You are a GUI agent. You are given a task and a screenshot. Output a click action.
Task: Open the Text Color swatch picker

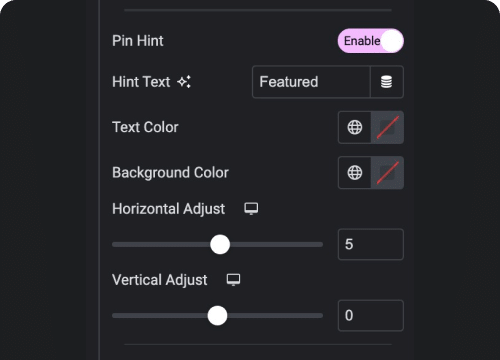387,127
